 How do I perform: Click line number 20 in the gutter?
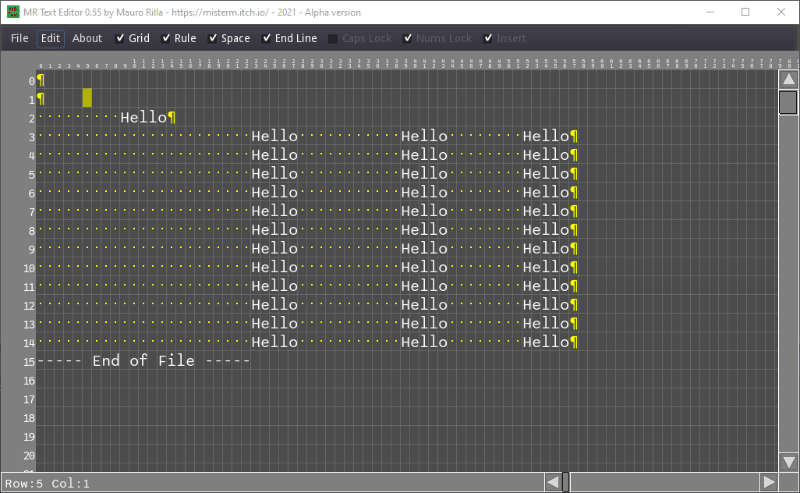tap(29, 455)
